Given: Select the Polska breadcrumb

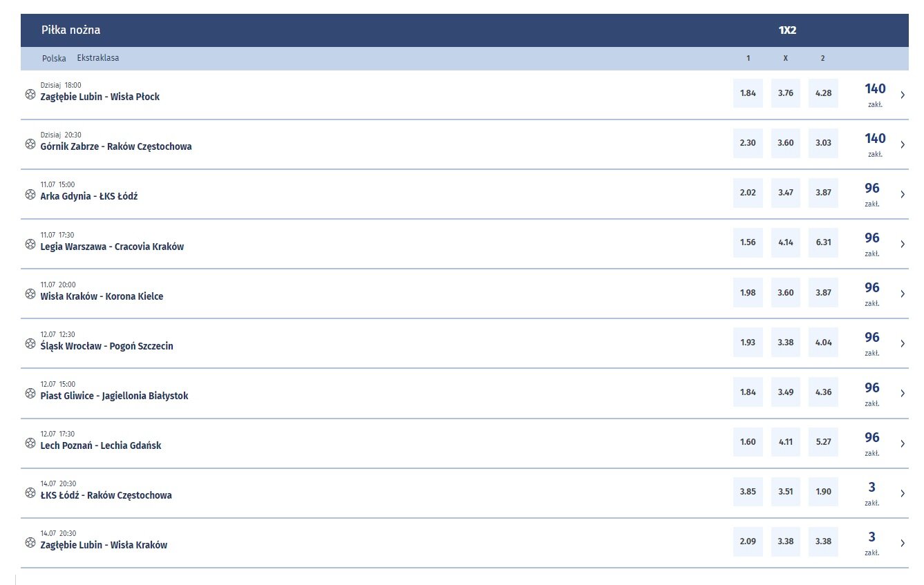Looking at the screenshot, I should tap(54, 59).
